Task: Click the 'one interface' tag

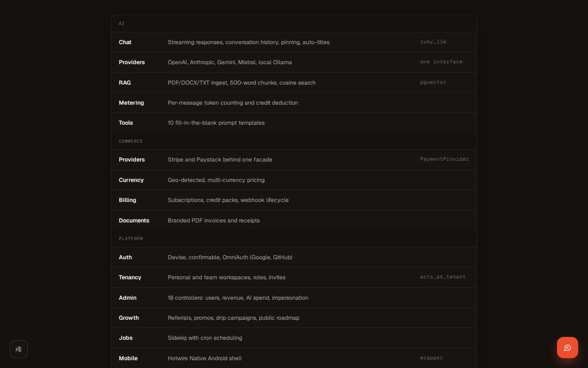Action: coord(441,62)
